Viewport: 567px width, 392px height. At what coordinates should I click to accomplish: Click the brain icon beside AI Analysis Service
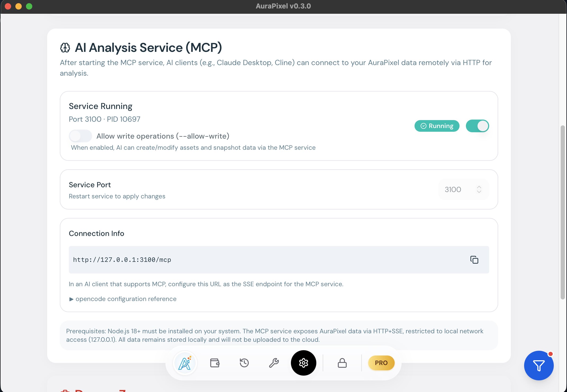[x=65, y=48]
